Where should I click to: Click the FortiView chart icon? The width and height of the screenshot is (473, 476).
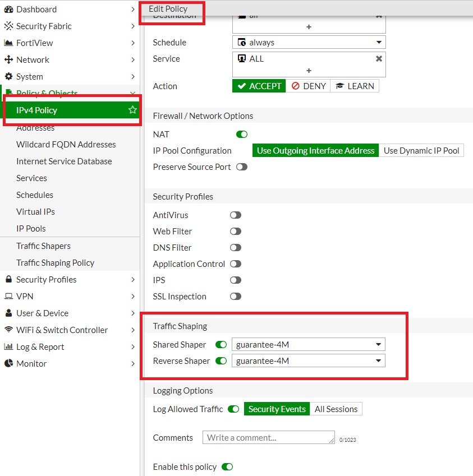9,43
